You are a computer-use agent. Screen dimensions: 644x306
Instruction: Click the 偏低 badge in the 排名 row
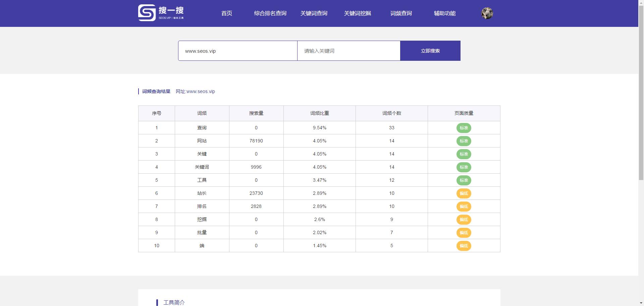(x=464, y=207)
